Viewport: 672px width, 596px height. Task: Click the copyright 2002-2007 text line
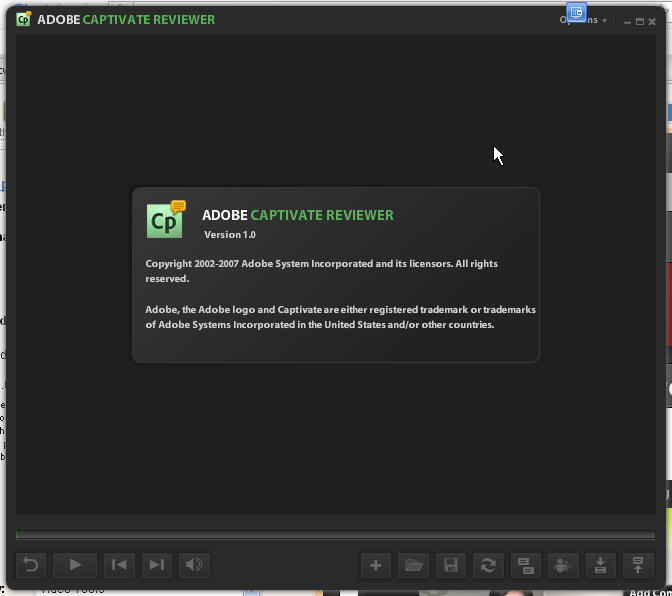point(321,271)
